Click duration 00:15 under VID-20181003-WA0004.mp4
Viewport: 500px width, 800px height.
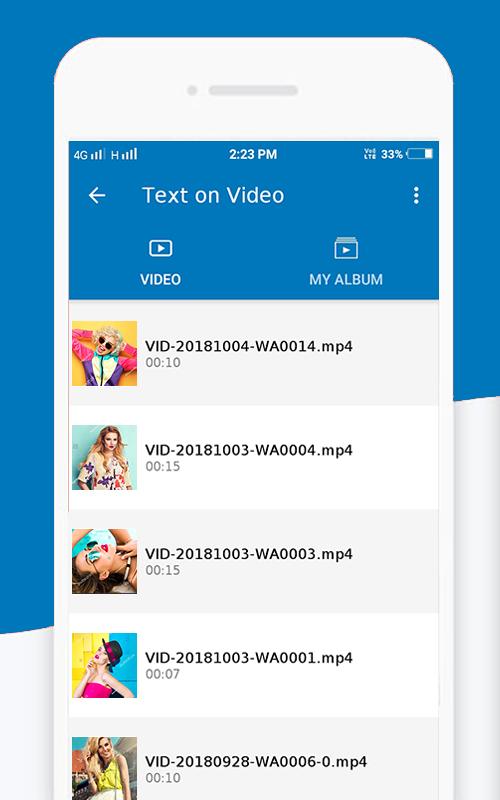click(163, 467)
